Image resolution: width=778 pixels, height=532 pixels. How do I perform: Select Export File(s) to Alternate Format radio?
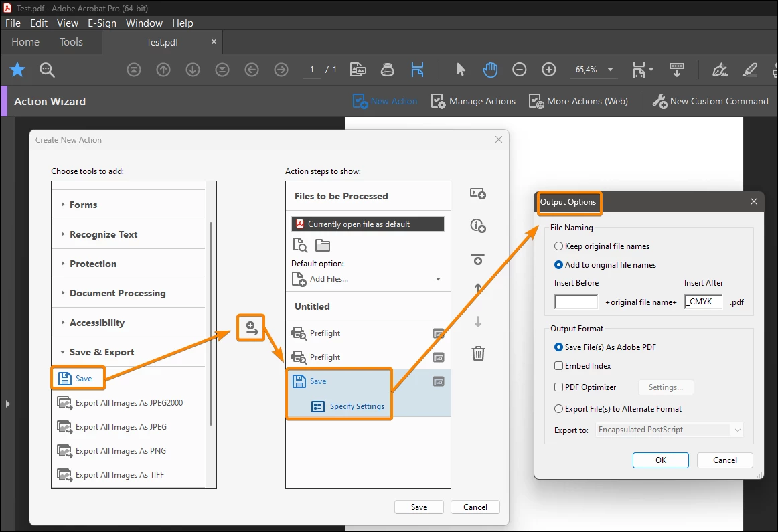click(558, 409)
